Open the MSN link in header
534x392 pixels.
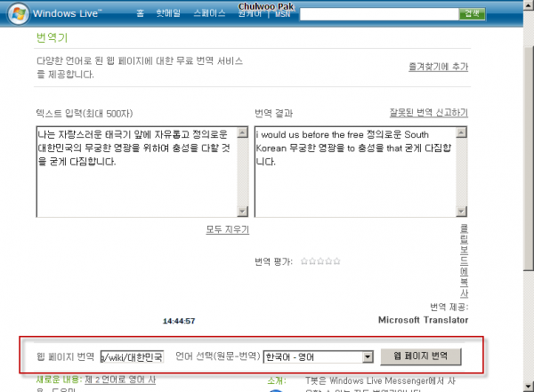point(282,14)
